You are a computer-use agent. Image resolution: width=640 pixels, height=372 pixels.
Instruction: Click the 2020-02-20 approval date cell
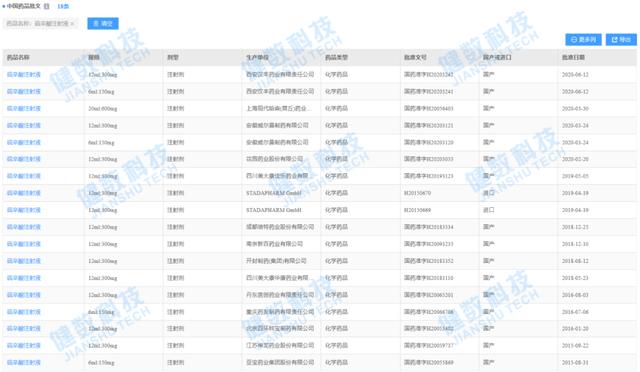(575, 159)
